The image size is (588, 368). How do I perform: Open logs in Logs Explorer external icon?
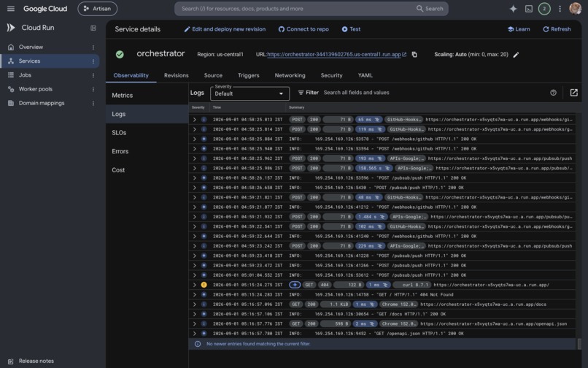click(573, 93)
